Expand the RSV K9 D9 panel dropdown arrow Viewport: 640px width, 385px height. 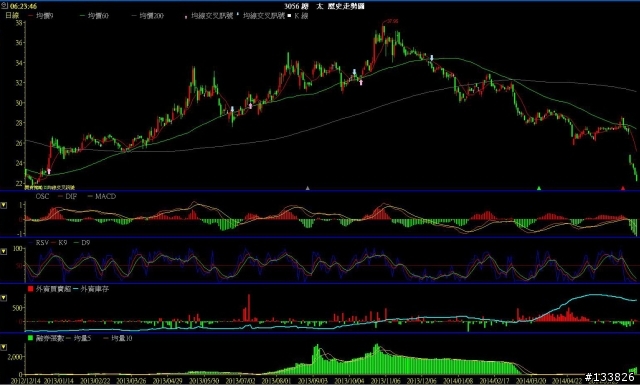(x=4, y=251)
